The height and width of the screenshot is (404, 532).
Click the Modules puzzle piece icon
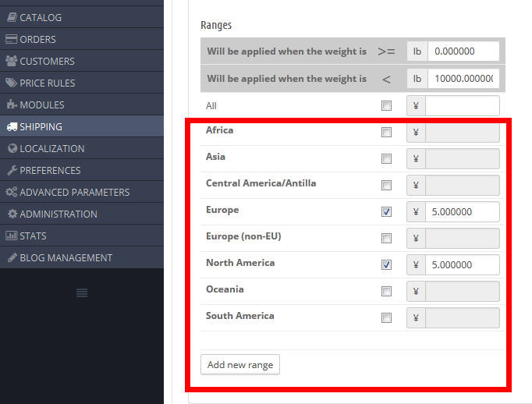pyautogui.click(x=12, y=105)
